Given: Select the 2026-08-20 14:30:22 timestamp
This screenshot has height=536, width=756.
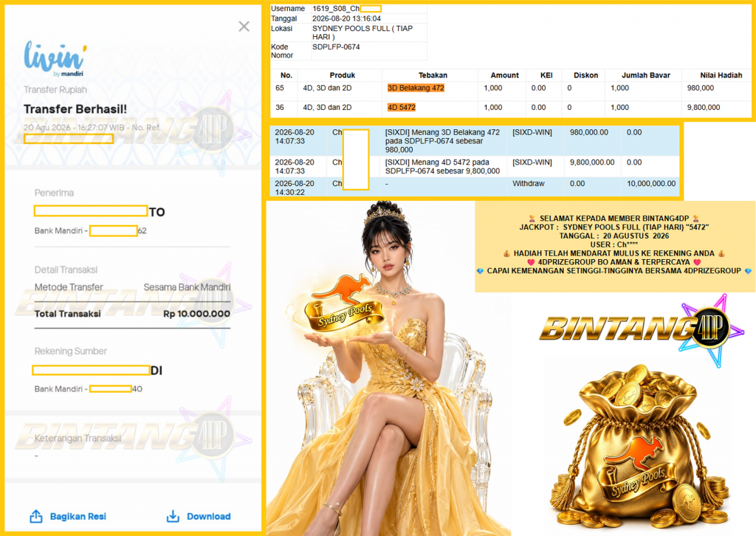Looking at the screenshot, I should [295, 188].
